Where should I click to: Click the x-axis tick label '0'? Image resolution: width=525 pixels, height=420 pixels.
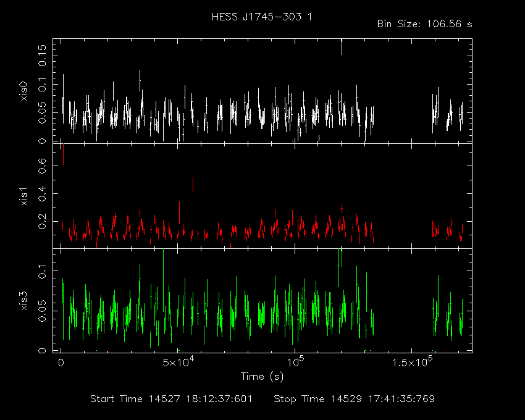61,363
